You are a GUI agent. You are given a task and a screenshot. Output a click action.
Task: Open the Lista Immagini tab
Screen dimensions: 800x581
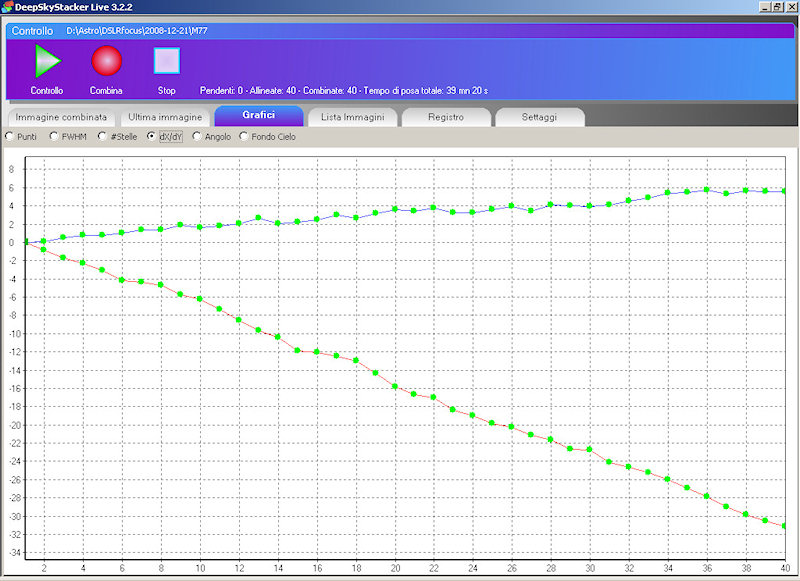(352, 117)
